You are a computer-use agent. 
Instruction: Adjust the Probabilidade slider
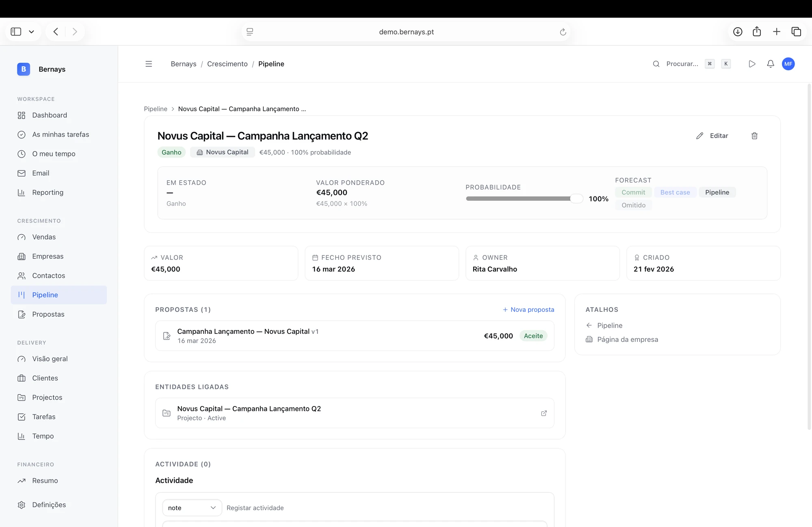point(524,199)
